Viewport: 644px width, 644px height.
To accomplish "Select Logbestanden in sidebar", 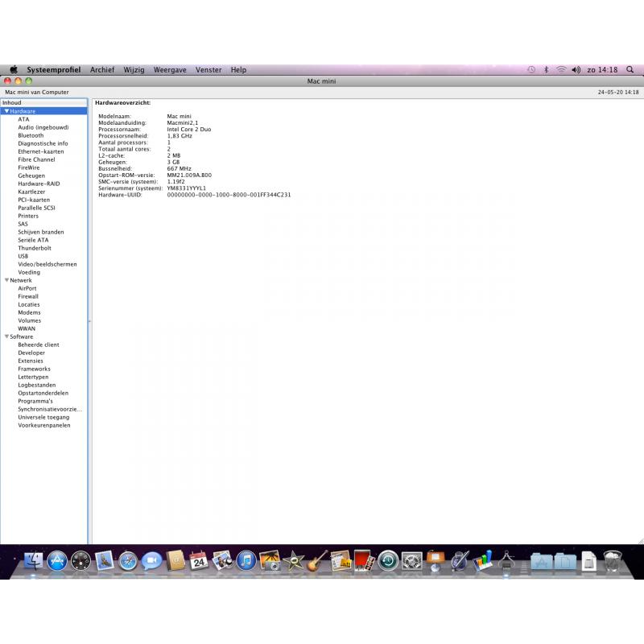I will click(x=36, y=386).
